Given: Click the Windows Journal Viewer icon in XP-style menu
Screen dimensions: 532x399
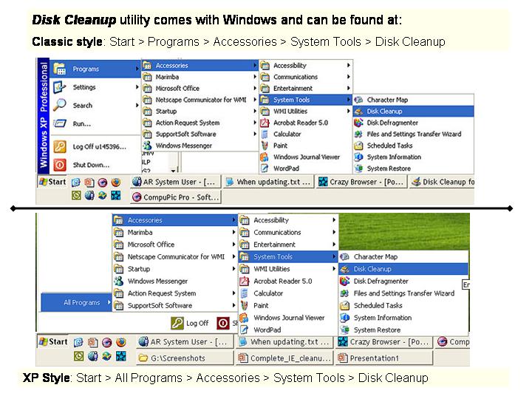Looking at the screenshot, I should 245,318.
